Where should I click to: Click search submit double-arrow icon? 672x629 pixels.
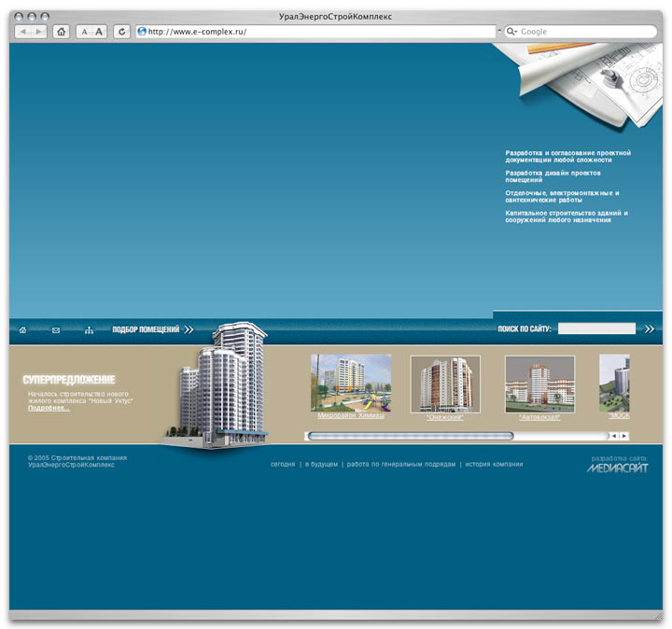pos(650,328)
